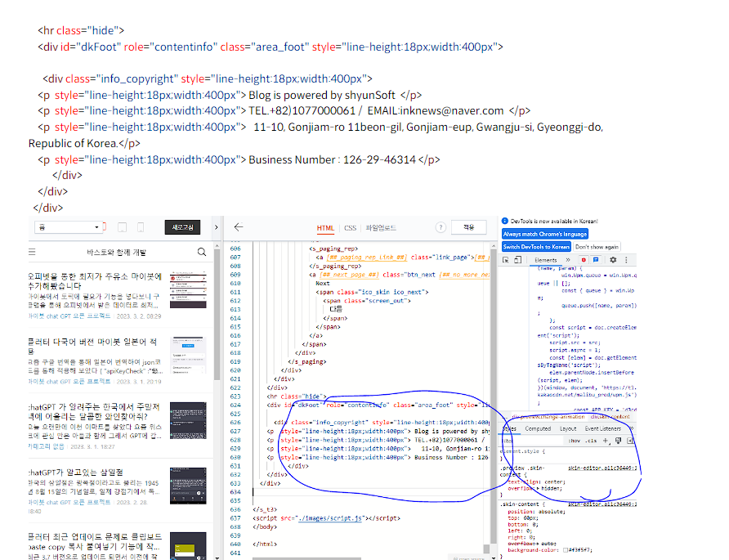Screen dimensions: 729x560
Task: Open post titled chatGPT가 알고있는 삼일절
Action: [76, 472]
